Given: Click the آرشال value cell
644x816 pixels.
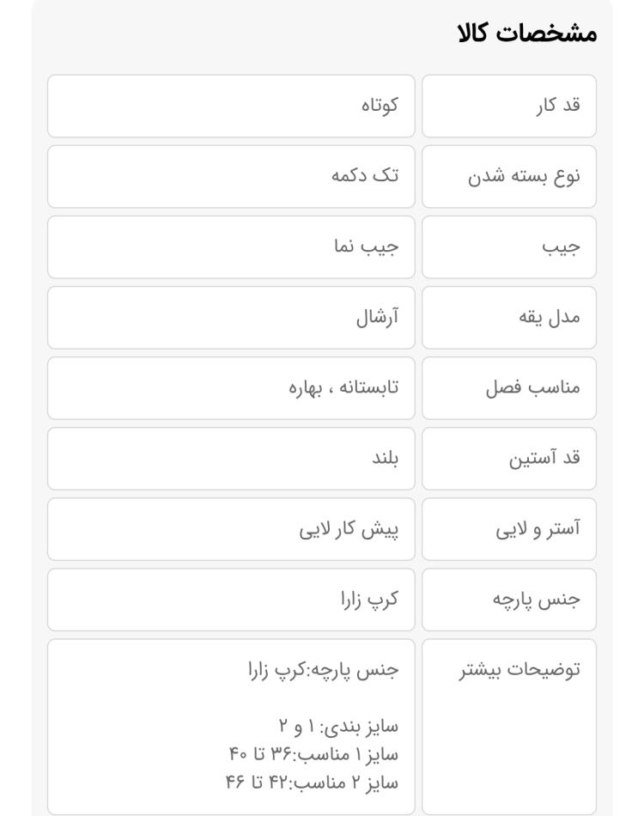Looking at the screenshot, I should pos(231,318).
